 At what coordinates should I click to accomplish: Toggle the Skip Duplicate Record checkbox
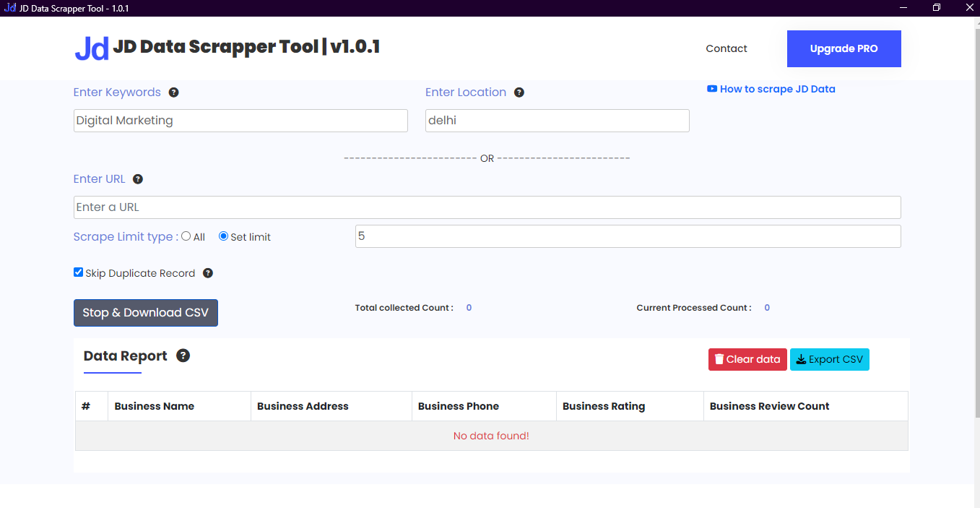pos(78,272)
